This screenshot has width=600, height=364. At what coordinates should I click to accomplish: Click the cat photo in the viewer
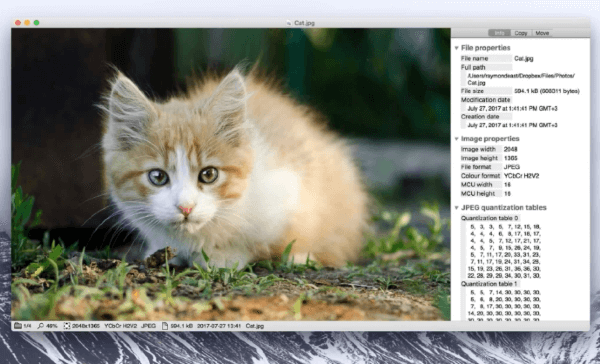[231, 174]
